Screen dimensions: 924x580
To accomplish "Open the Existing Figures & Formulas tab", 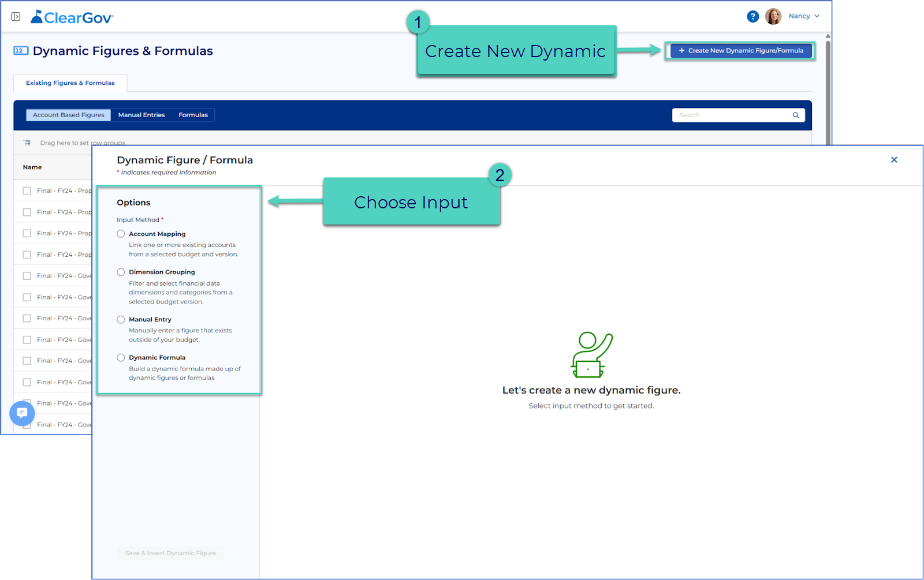I will pyautogui.click(x=70, y=83).
